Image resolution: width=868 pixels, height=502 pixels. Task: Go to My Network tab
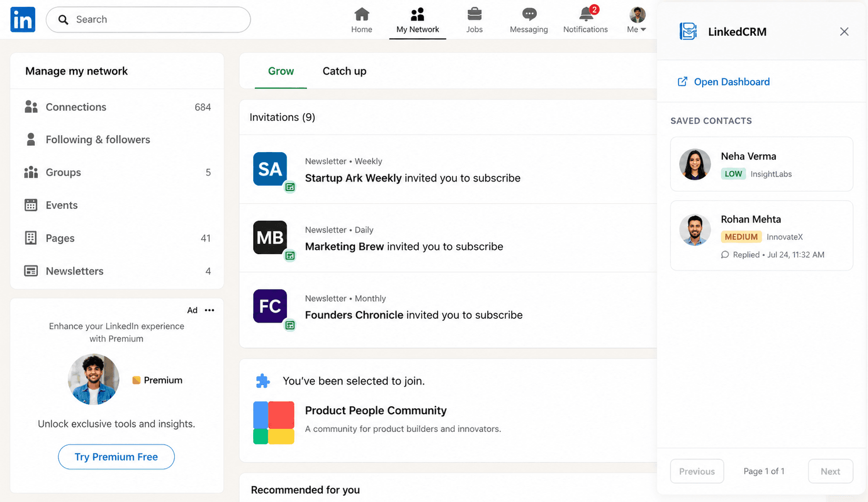pos(417,20)
